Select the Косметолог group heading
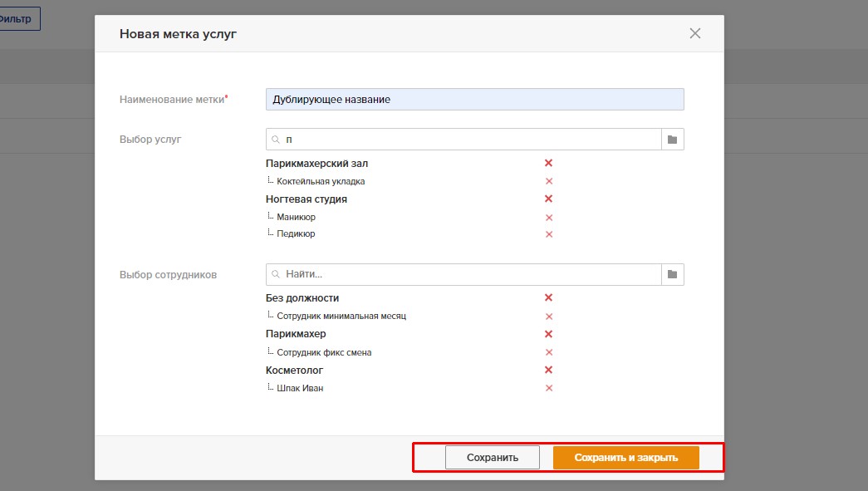This screenshot has height=491, width=868. point(294,371)
